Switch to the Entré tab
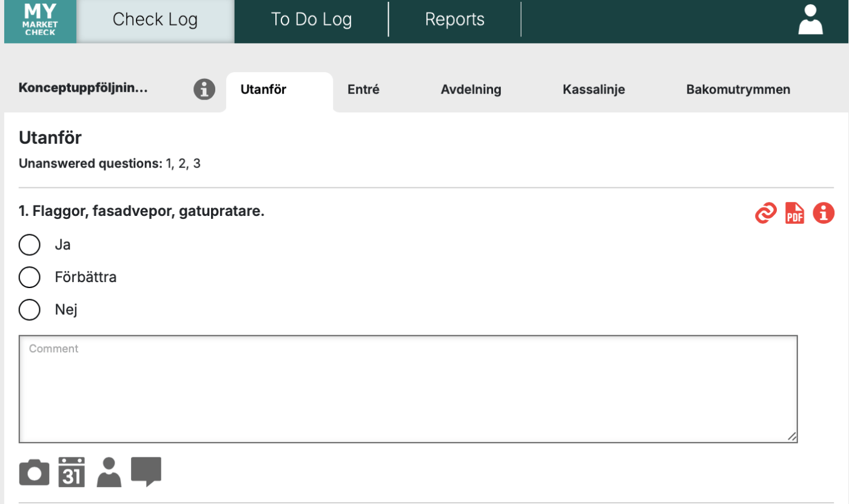Screen dimensions: 849x504 (363, 90)
